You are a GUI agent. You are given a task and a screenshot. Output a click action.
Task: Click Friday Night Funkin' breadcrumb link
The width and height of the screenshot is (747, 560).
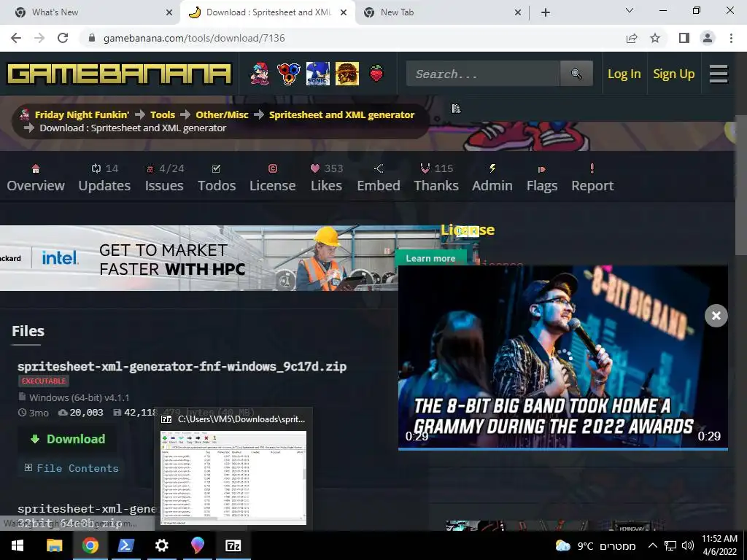click(x=82, y=114)
